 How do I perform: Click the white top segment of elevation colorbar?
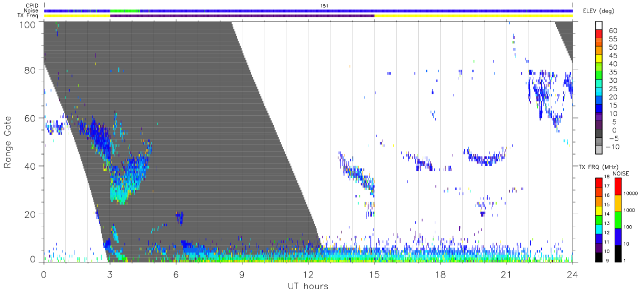pyautogui.click(x=599, y=26)
